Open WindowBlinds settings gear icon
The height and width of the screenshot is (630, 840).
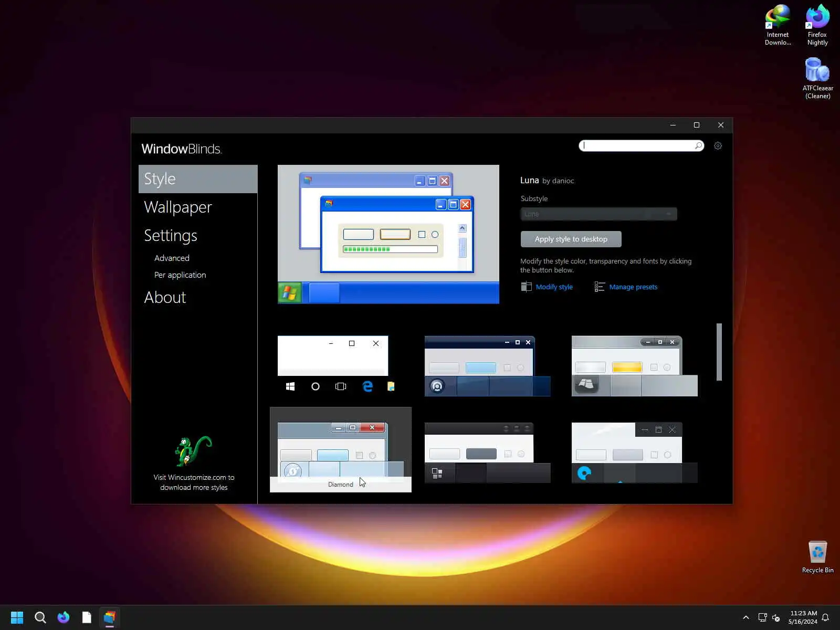[718, 146]
